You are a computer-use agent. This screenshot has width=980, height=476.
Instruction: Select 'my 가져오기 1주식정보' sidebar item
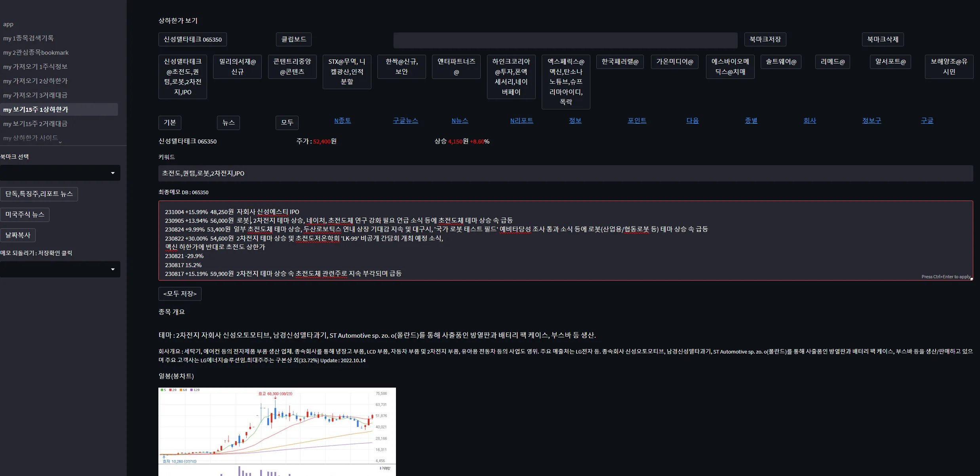click(x=35, y=67)
